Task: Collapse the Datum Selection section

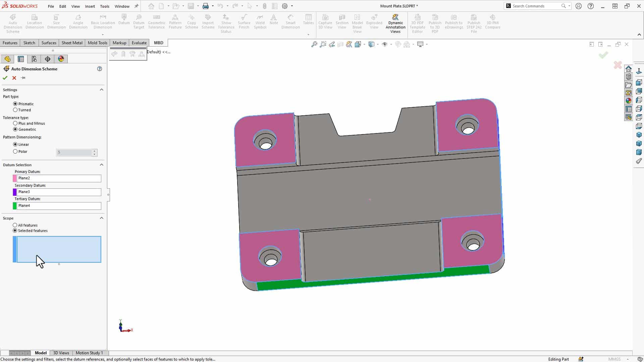Action: [102, 164]
